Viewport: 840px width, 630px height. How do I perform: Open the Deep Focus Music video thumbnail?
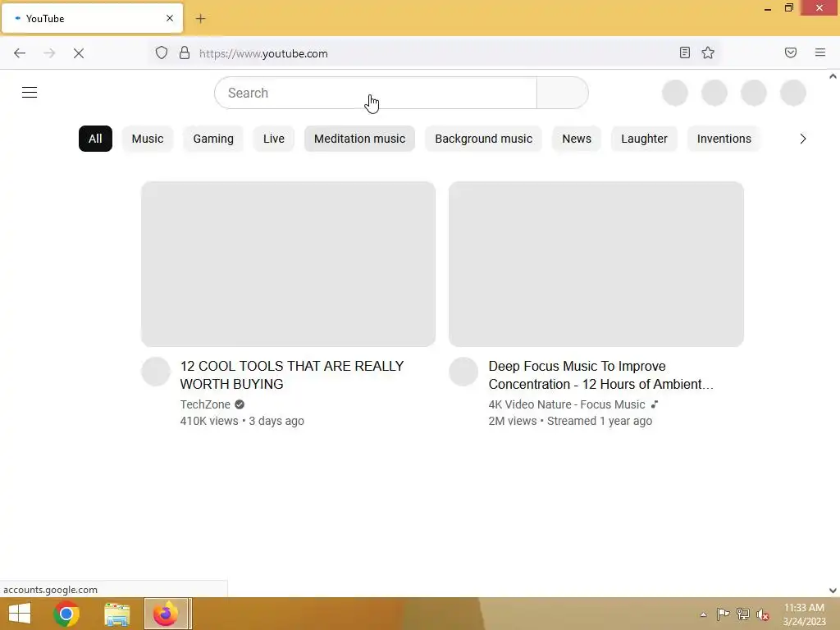click(596, 264)
